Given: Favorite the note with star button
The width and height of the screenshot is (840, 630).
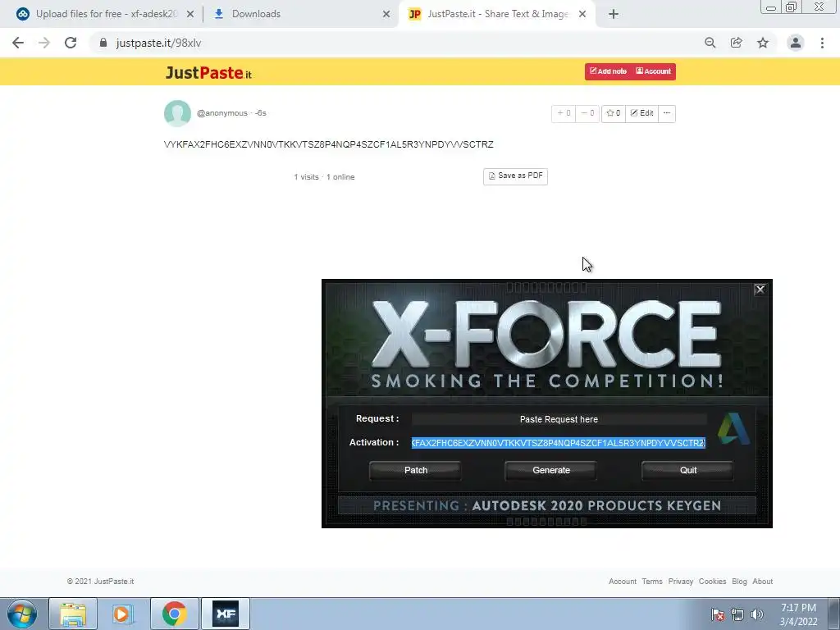Looking at the screenshot, I should (614, 113).
